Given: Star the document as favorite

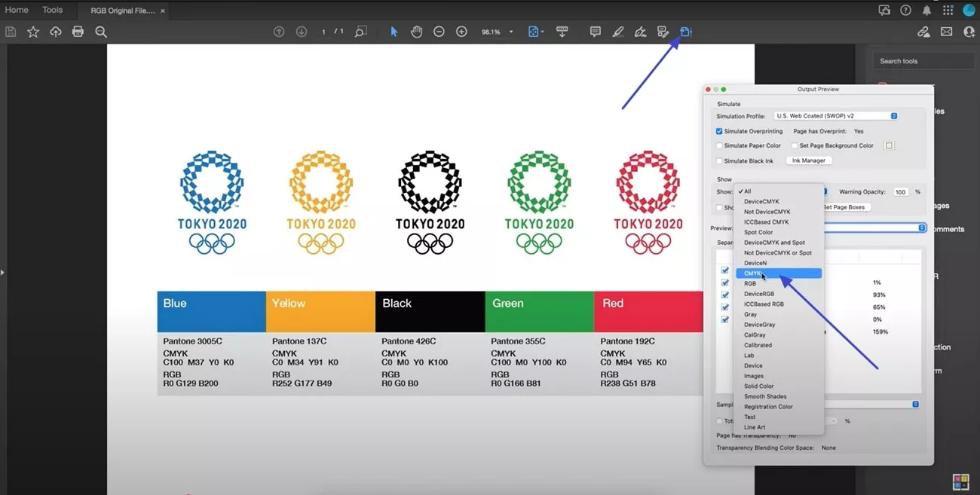Looking at the screenshot, I should click(x=33, y=32).
